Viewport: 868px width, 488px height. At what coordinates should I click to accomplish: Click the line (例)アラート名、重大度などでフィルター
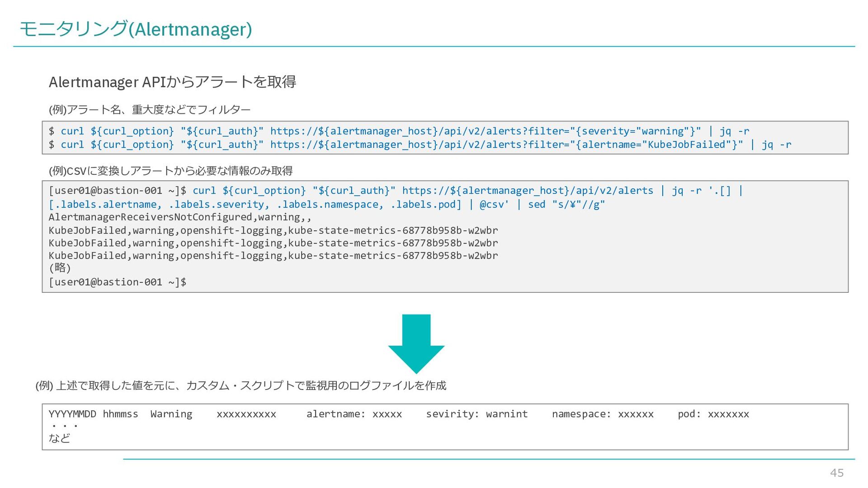pos(150,110)
